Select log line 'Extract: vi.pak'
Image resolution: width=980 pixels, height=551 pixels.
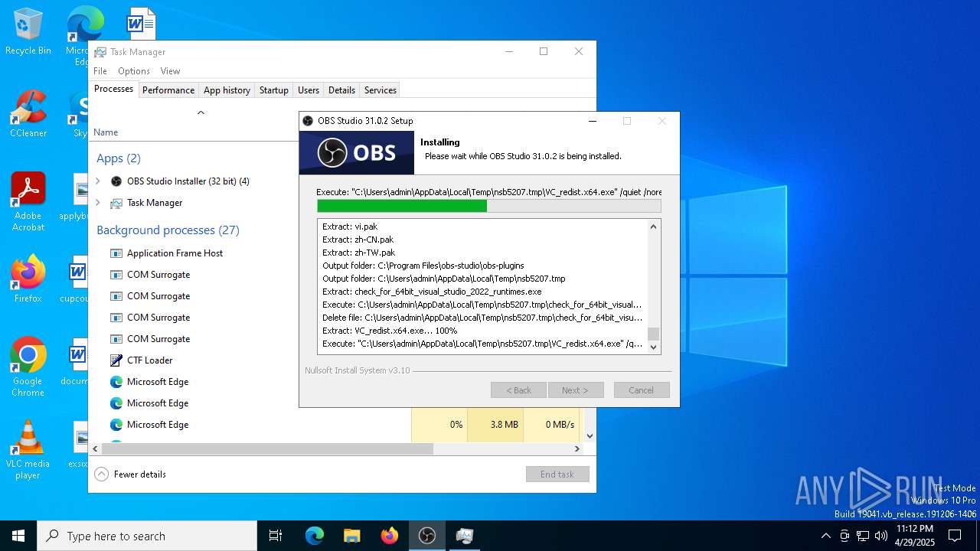point(350,227)
